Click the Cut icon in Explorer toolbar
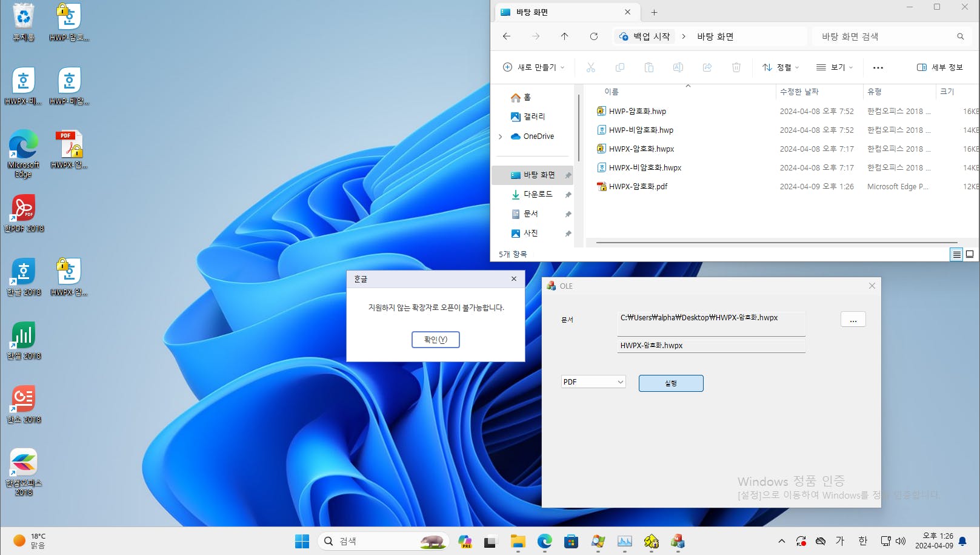This screenshot has height=555, width=980. (591, 67)
